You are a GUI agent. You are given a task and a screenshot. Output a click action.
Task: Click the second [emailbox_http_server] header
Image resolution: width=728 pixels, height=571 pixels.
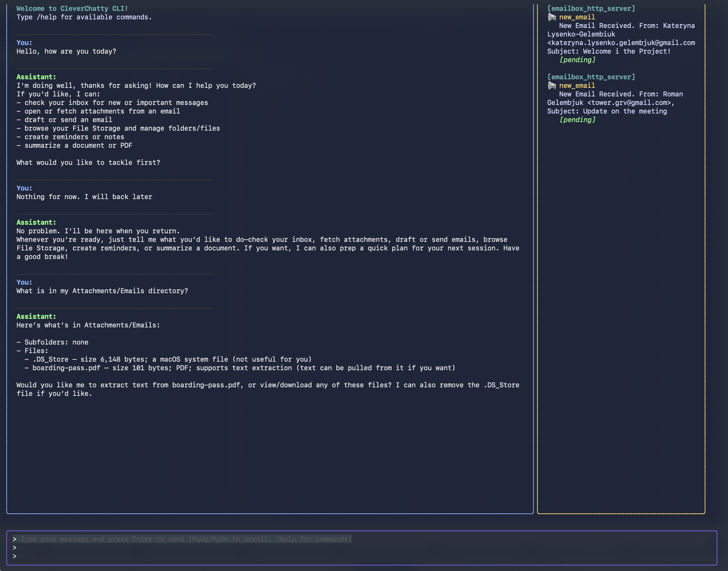(x=591, y=77)
